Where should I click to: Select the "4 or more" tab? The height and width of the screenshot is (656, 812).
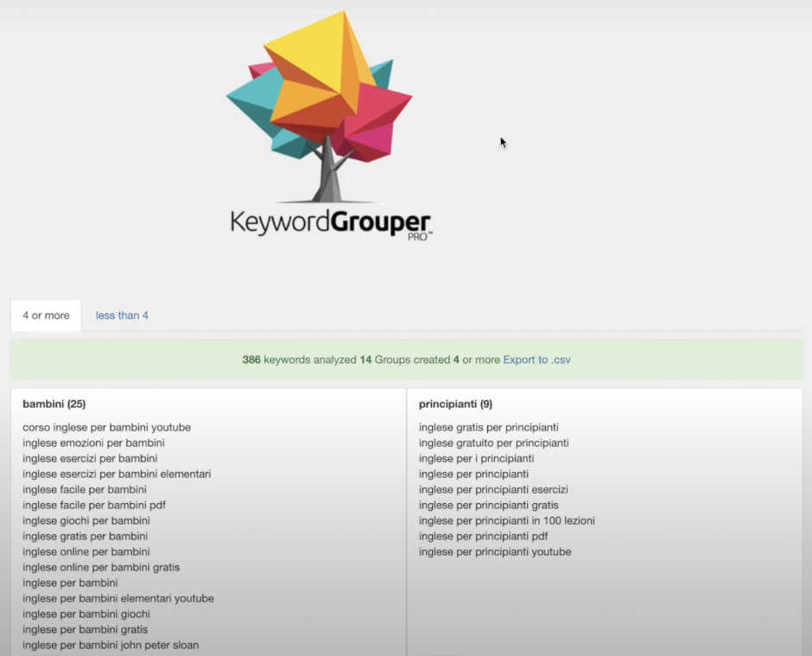pyautogui.click(x=46, y=315)
